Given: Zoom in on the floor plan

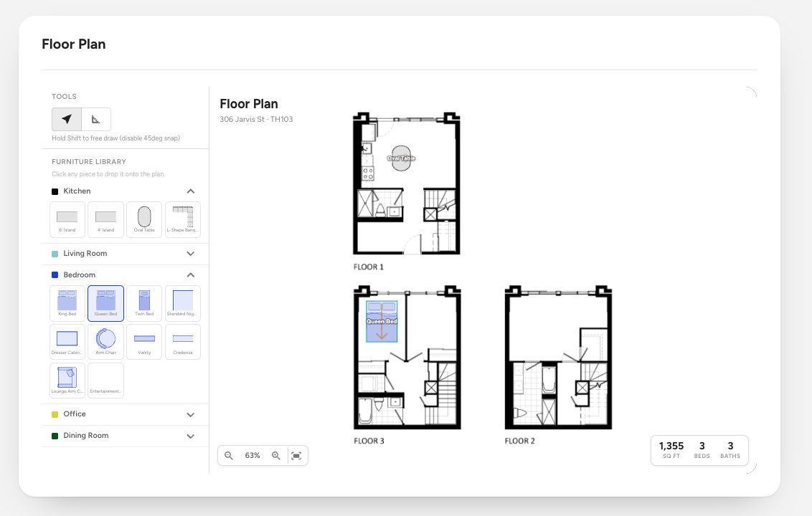Looking at the screenshot, I should click(276, 456).
